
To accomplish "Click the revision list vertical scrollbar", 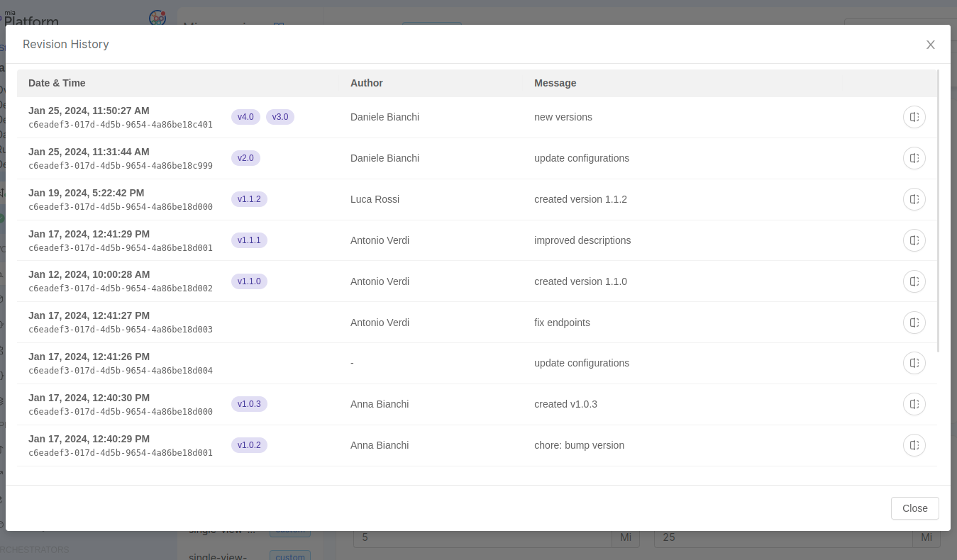I will point(939,213).
